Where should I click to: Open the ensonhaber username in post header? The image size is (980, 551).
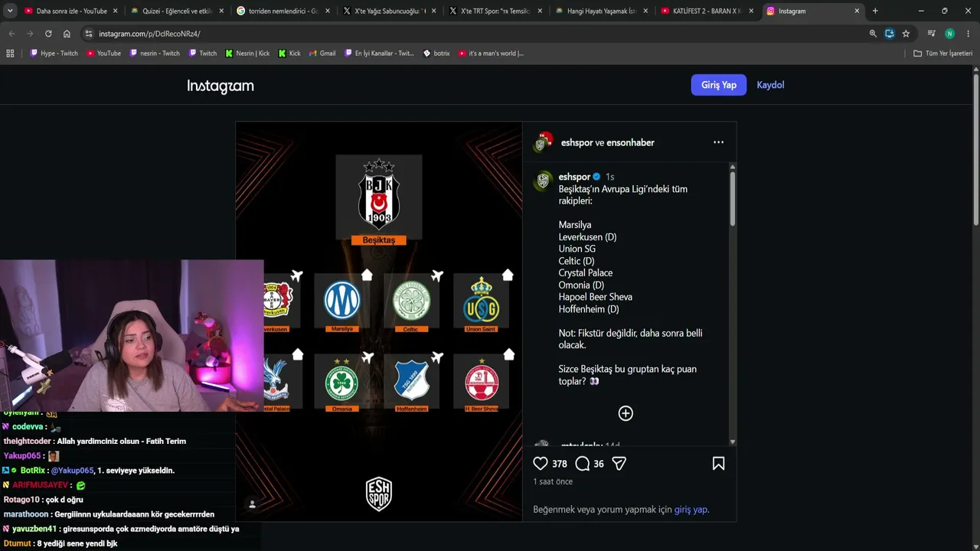630,142
